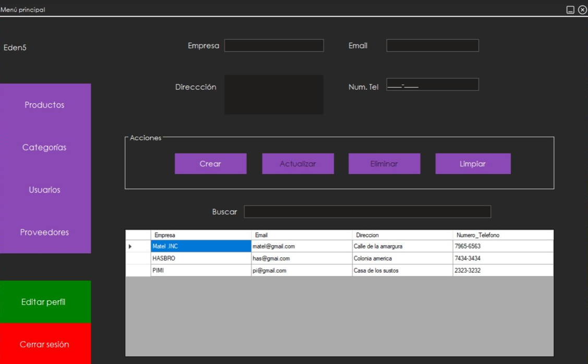Click the Eliminar button
Screen dimensions: 588x364
tap(384, 164)
